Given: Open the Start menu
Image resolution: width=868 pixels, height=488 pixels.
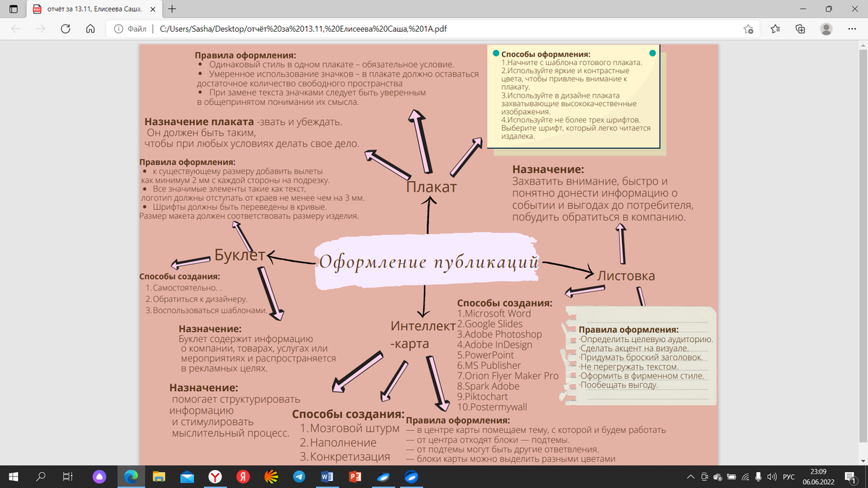Looking at the screenshot, I should [x=14, y=478].
